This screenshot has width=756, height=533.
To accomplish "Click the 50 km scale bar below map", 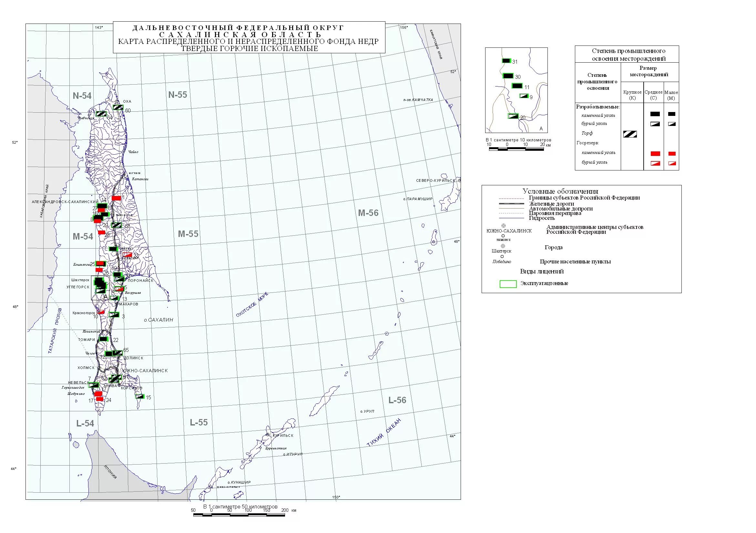I will (240, 515).
